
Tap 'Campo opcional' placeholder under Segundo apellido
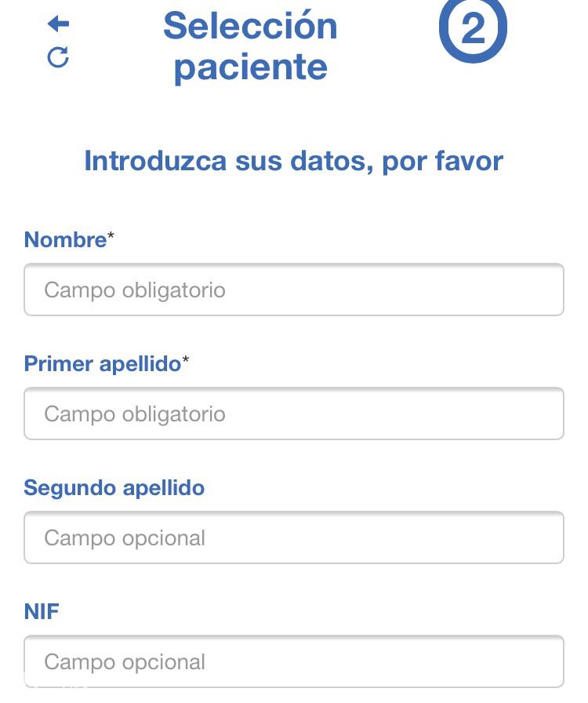(x=125, y=538)
